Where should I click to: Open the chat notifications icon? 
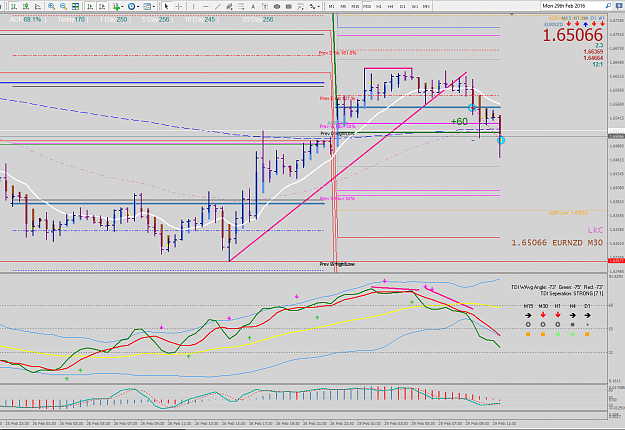coord(620,6)
